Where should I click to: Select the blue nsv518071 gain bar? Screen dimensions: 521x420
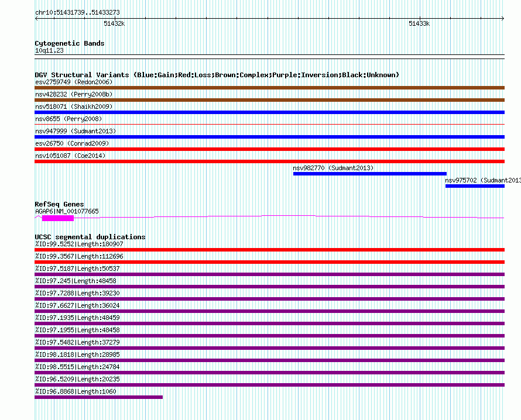269,112
